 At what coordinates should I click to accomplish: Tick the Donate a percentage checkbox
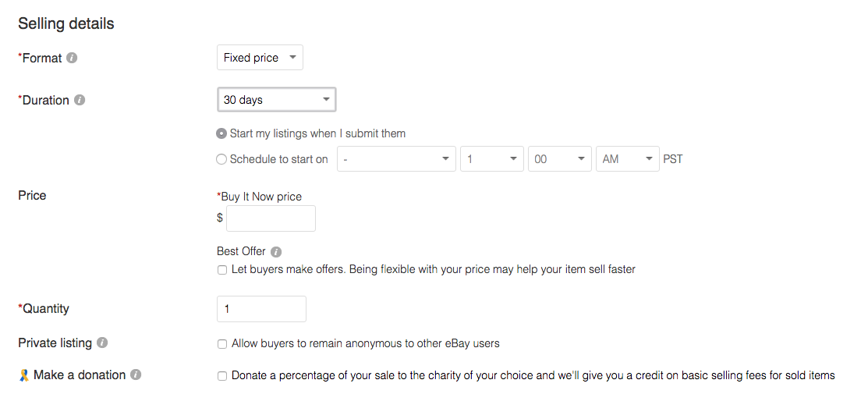click(x=222, y=376)
